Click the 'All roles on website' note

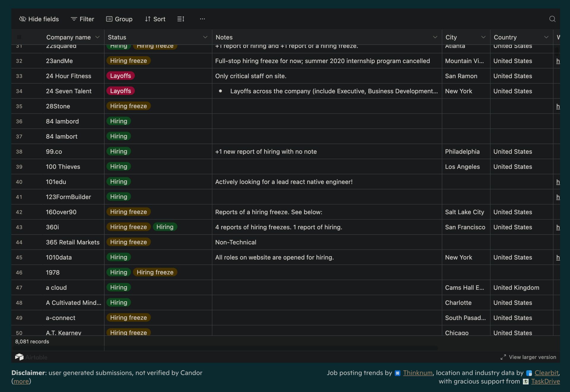274,257
